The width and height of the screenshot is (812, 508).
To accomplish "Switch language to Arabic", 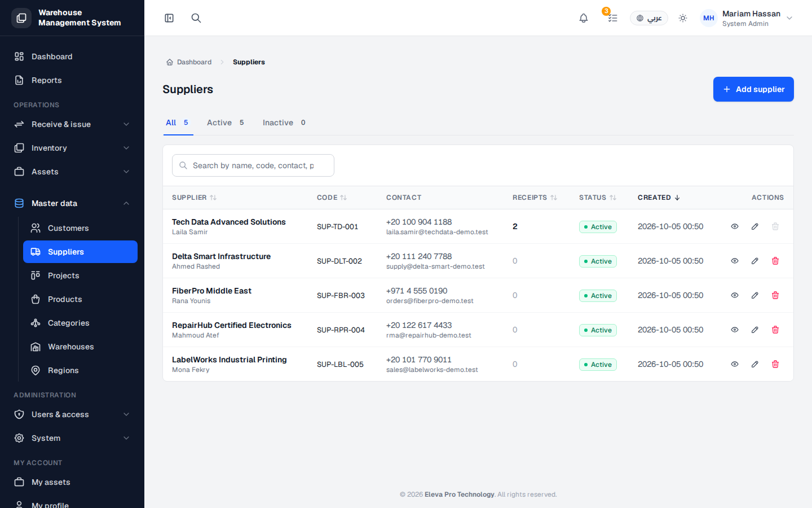I will click(649, 18).
